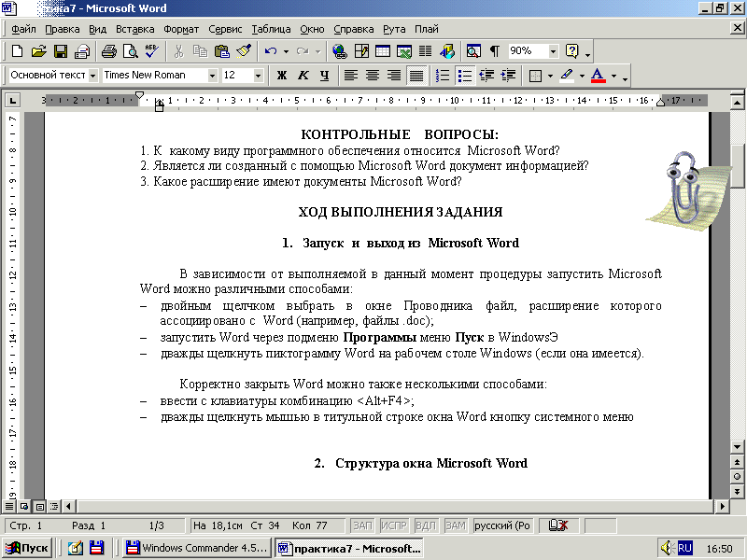Open the borders style dropdown arrow

(x=550, y=76)
